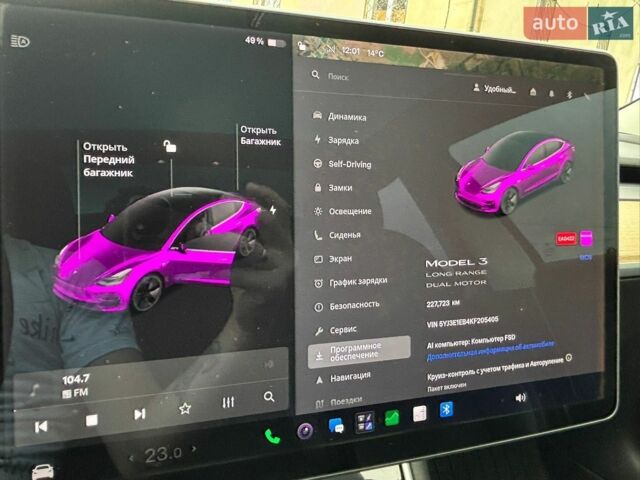Open the Дополнительная информация об автомобиле link
Screen dimensions: 640x480
pyautogui.click(x=490, y=351)
